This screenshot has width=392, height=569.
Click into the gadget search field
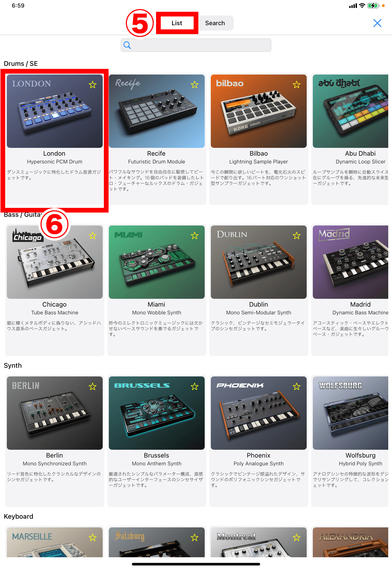coord(196,45)
